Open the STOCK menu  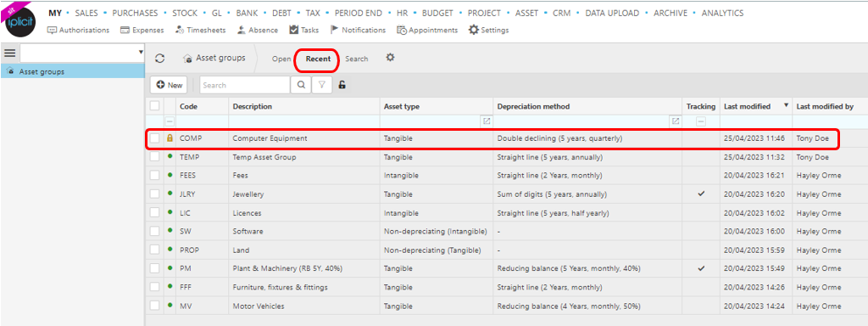click(x=184, y=13)
